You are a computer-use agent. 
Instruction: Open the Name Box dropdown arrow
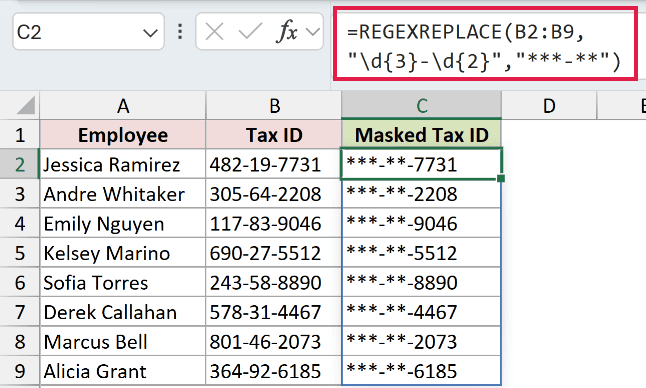(x=150, y=33)
